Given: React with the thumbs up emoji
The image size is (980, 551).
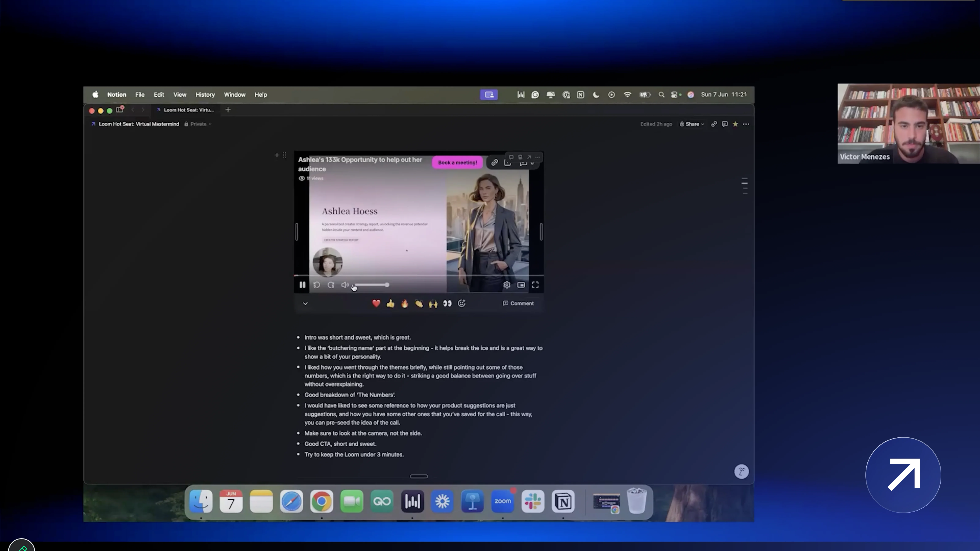Looking at the screenshot, I should tap(390, 304).
